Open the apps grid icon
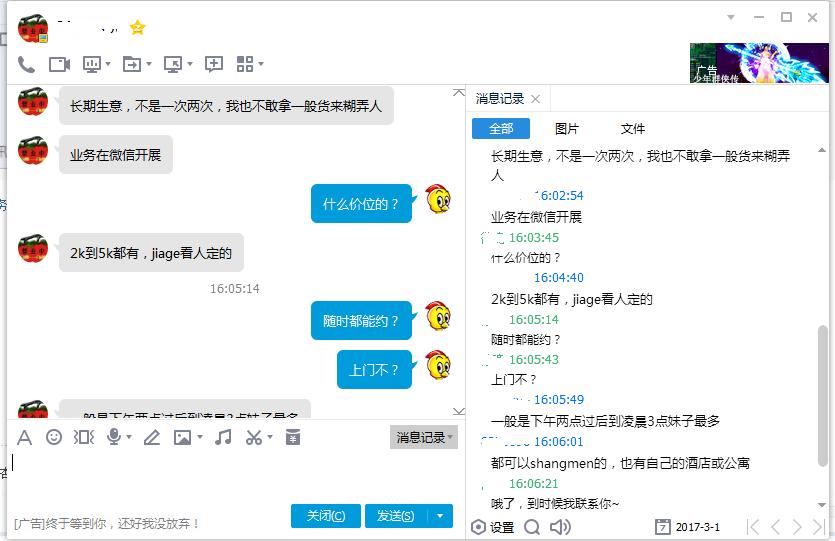This screenshot has height=541, width=835. click(x=244, y=64)
